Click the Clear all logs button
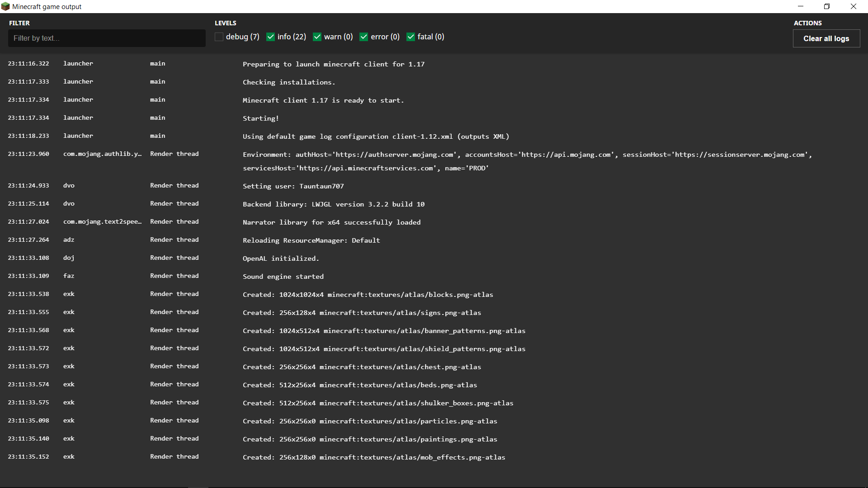Viewport: 868px width, 488px height. 826,38
